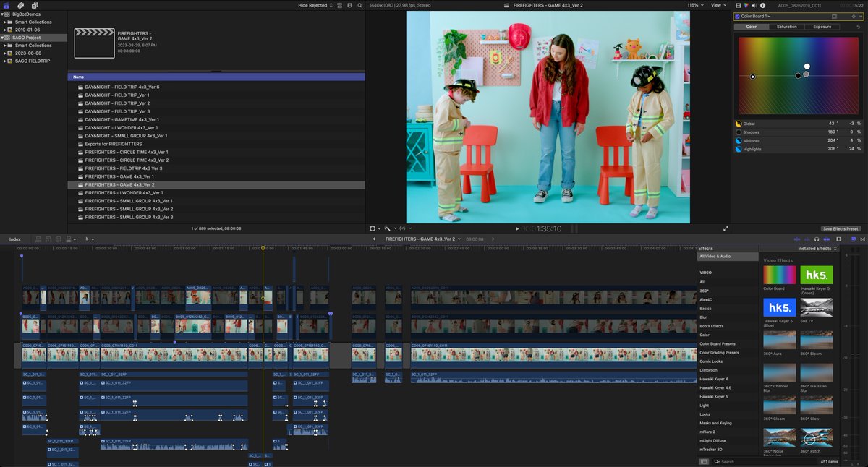Select the Color Board effect thumbnail

(x=779, y=275)
